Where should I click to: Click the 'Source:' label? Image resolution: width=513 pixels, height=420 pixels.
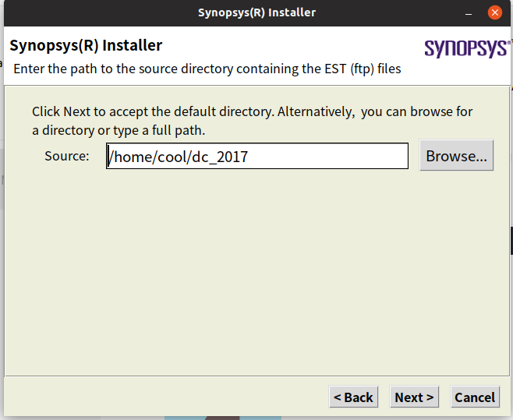pyautogui.click(x=67, y=156)
